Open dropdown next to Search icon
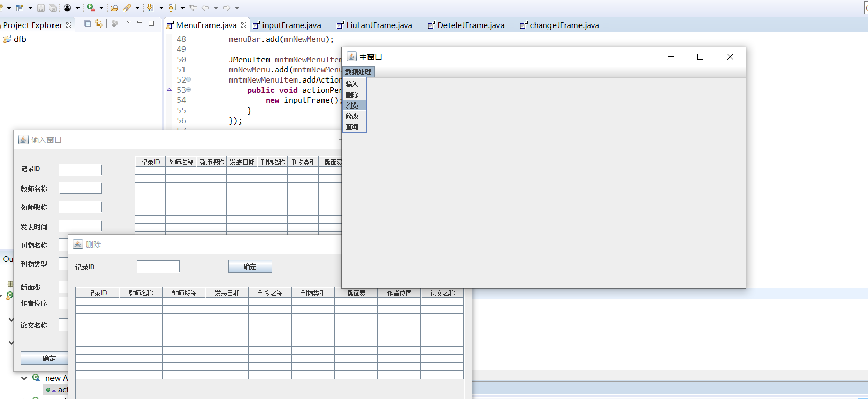Image resolution: width=868 pixels, height=399 pixels. pyautogui.click(x=137, y=8)
